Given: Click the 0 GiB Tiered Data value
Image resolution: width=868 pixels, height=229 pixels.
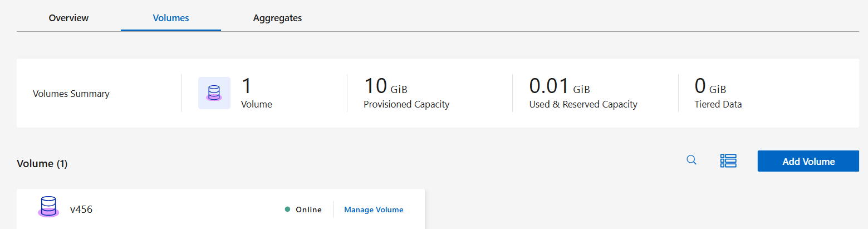Looking at the screenshot, I should [x=710, y=87].
